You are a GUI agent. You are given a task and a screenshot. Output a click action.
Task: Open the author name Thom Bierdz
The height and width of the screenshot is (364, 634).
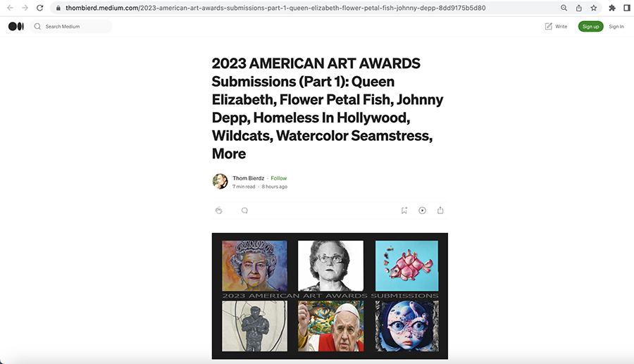248,178
